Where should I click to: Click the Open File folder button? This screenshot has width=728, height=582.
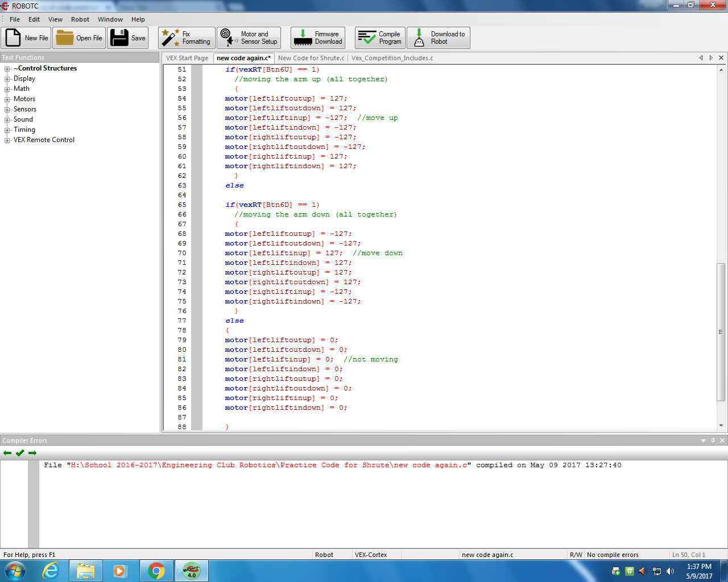pyautogui.click(x=79, y=38)
